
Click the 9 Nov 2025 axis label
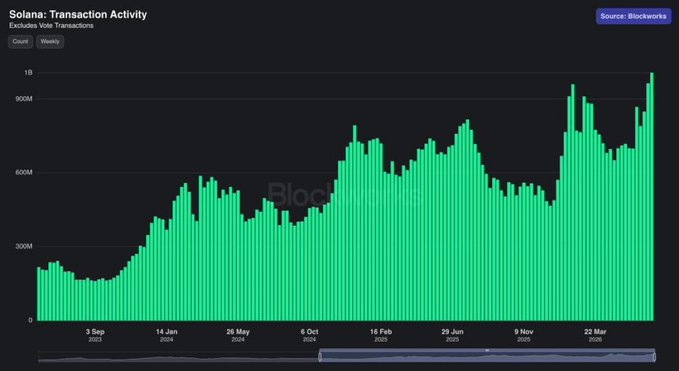coord(524,335)
